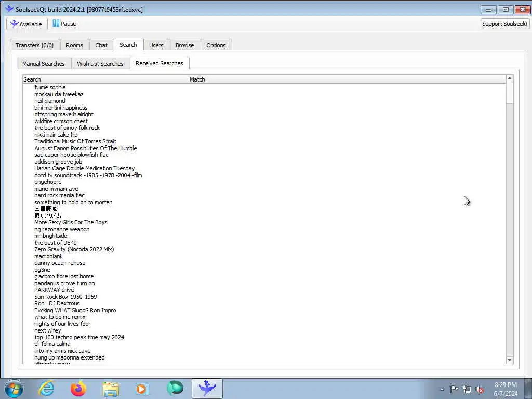Show hidden tray icons arrow
The height and width of the screenshot is (399, 532).
(442, 389)
